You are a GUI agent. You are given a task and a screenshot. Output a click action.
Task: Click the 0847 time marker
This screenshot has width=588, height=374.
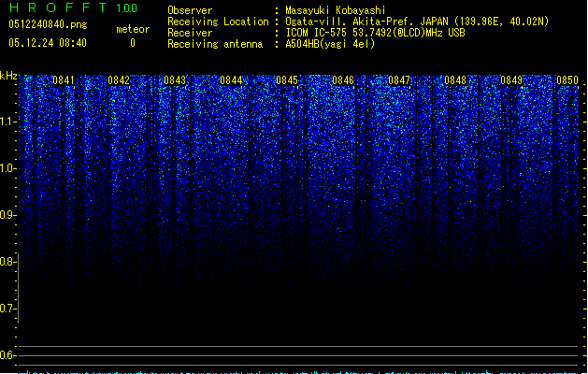[x=399, y=80]
